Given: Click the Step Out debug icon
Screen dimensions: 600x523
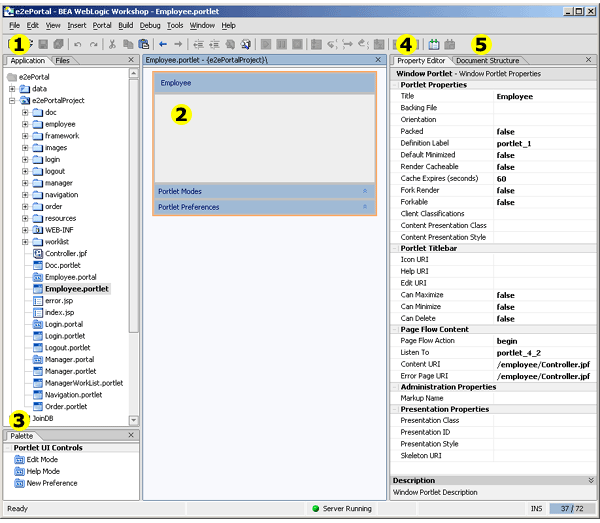Looking at the screenshot, I should pos(363,44).
